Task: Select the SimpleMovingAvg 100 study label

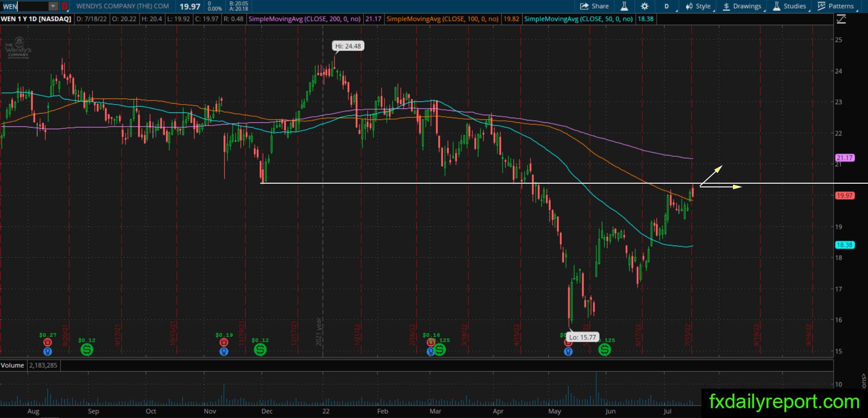Action: [x=442, y=19]
